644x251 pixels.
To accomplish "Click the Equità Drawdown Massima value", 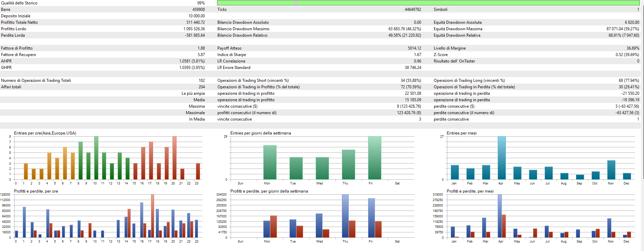I will tap(623, 29).
